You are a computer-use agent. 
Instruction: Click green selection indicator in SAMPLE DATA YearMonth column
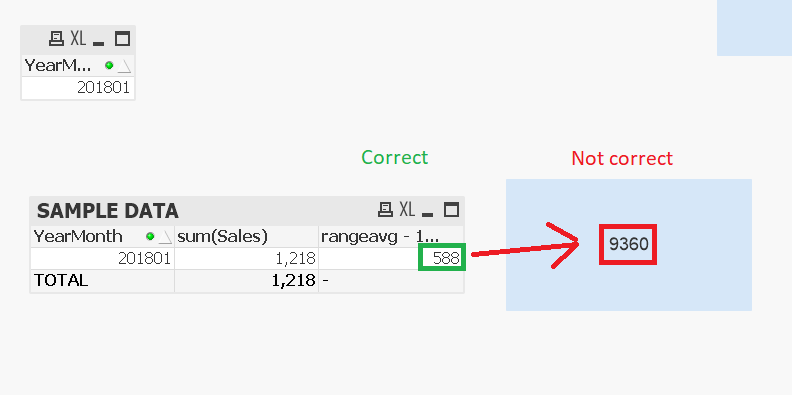coord(151,236)
